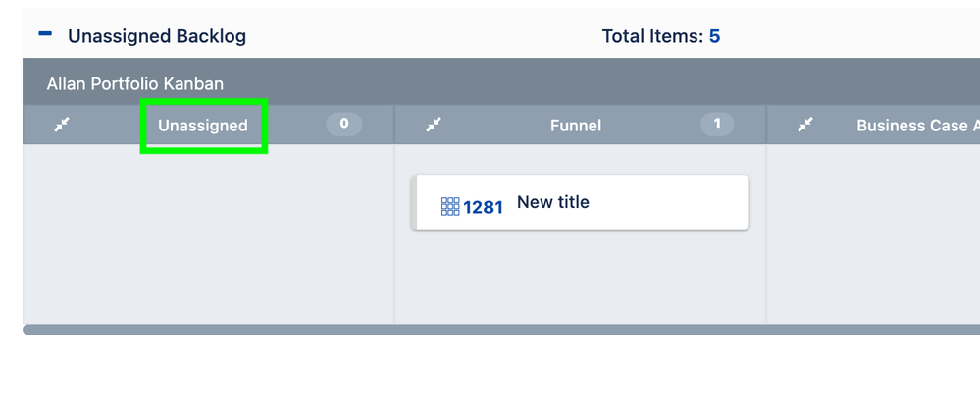Collapse the Business Case column
The width and height of the screenshot is (980, 412).
[x=805, y=125]
